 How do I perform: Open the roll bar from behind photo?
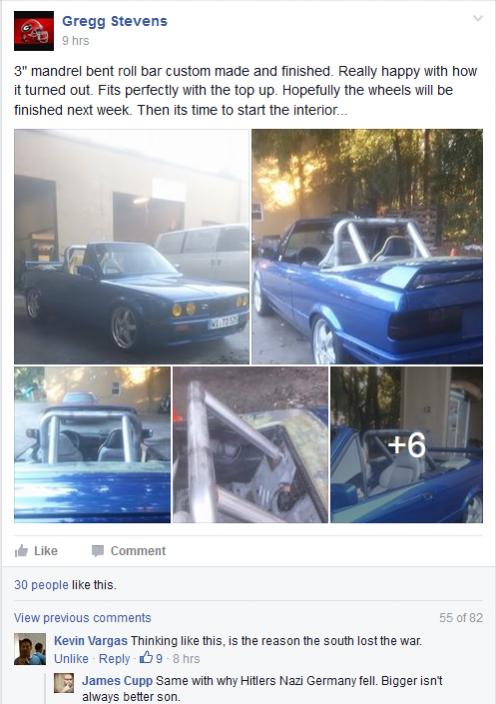(92, 444)
